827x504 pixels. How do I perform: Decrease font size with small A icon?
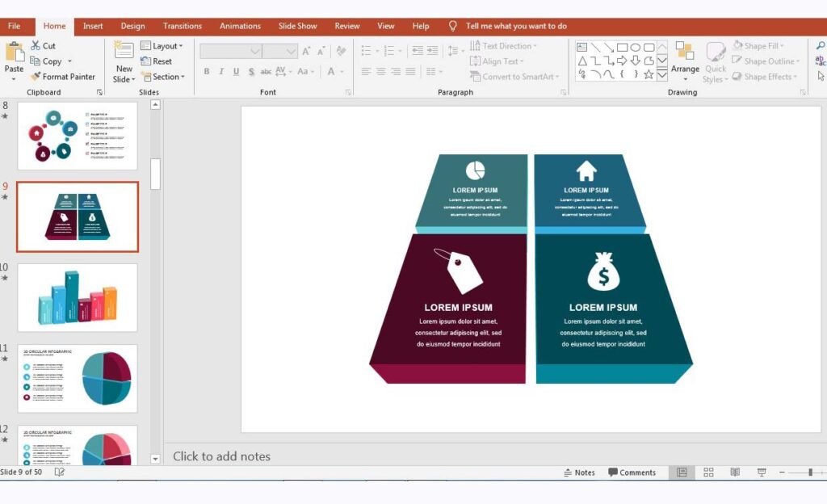click(x=321, y=51)
